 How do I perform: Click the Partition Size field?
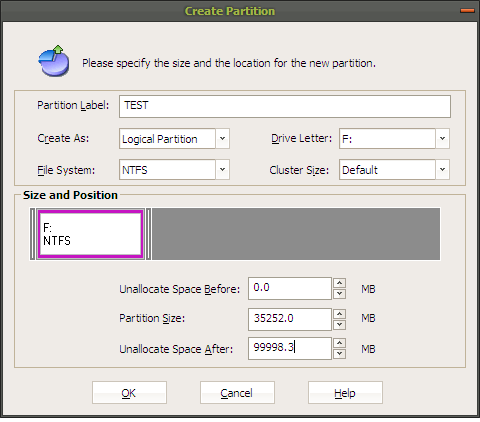pos(290,319)
